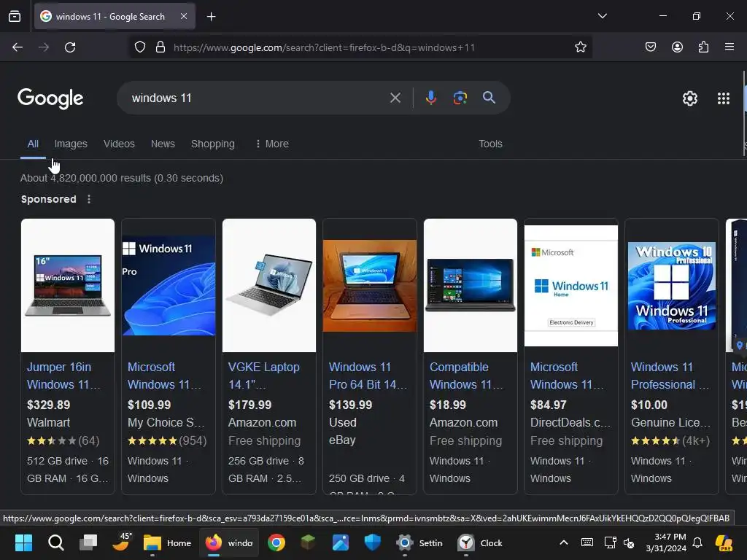Go to the Google logo homepage
The width and height of the screenshot is (747, 560).
coord(50,98)
